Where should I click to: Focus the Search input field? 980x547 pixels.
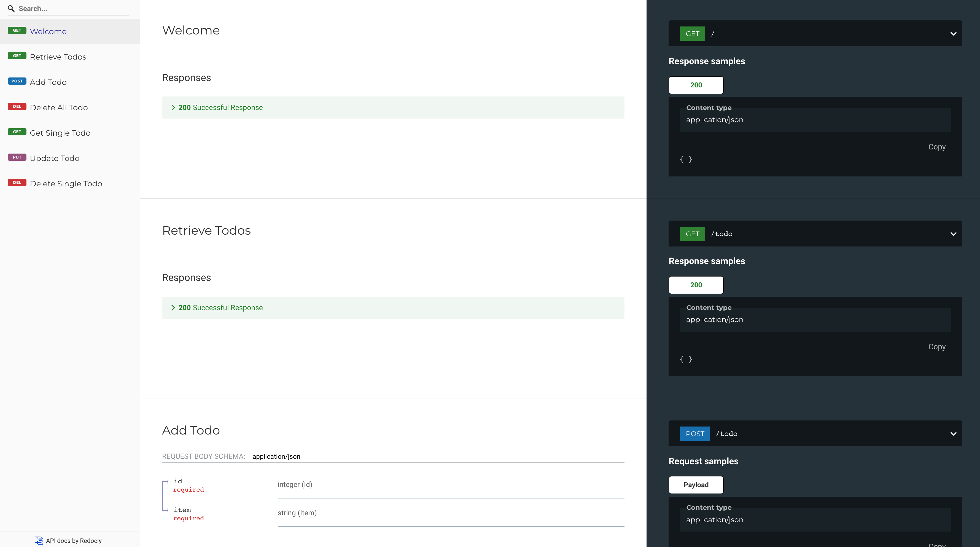tap(72, 8)
